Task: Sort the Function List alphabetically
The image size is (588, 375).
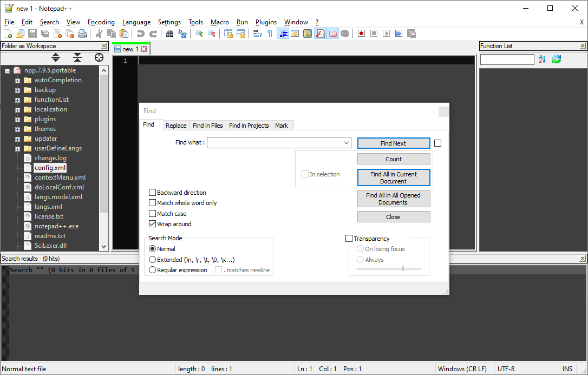Action: coord(542,59)
